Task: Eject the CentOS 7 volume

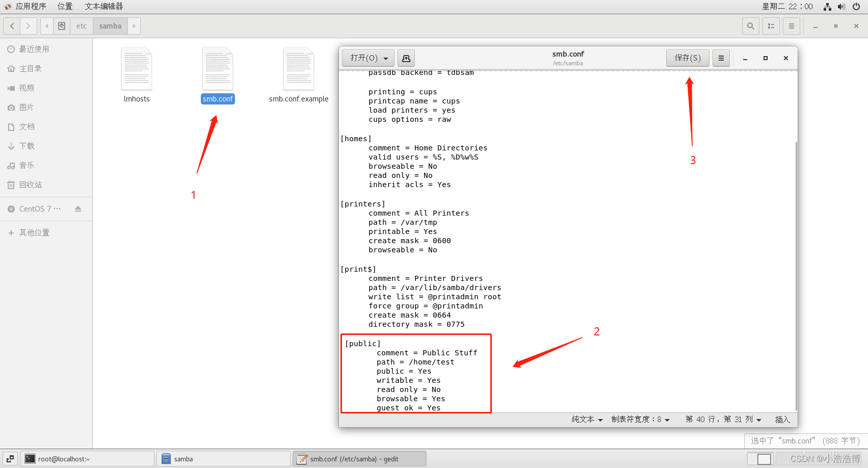Action: [78, 209]
